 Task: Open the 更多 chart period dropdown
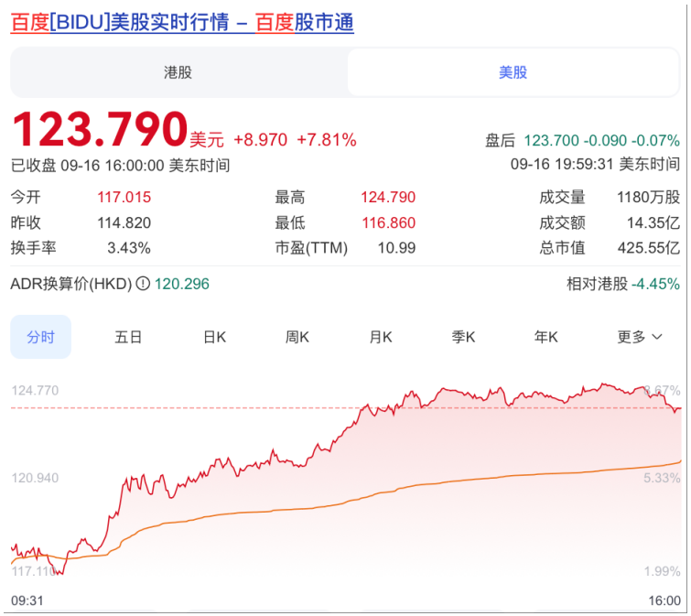coord(639,337)
